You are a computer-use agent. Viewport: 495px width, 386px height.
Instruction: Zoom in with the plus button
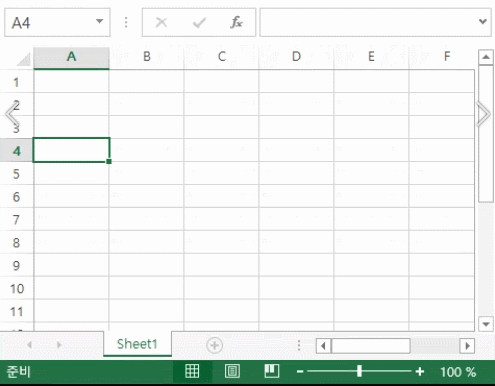tap(420, 371)
